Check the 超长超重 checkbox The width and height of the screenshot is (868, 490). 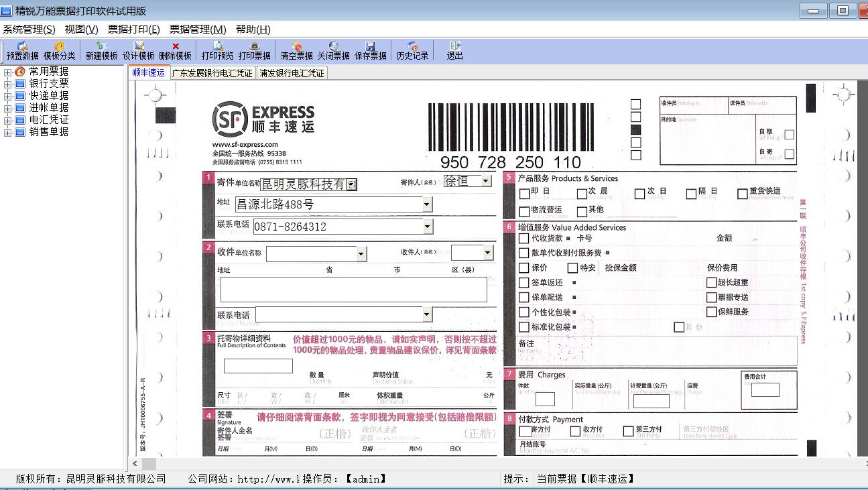click(711, 283)
